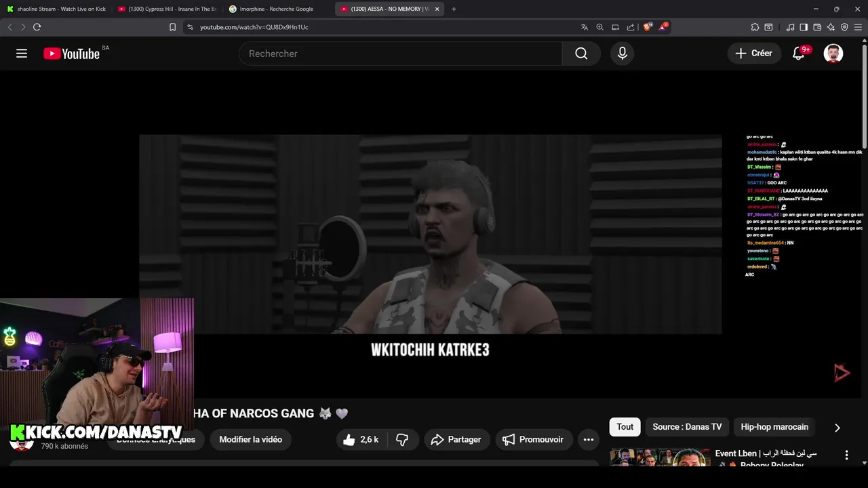Focus the Rechercher search field
Image resolution: width=868 pixels, height=488 pixels.
400,54
